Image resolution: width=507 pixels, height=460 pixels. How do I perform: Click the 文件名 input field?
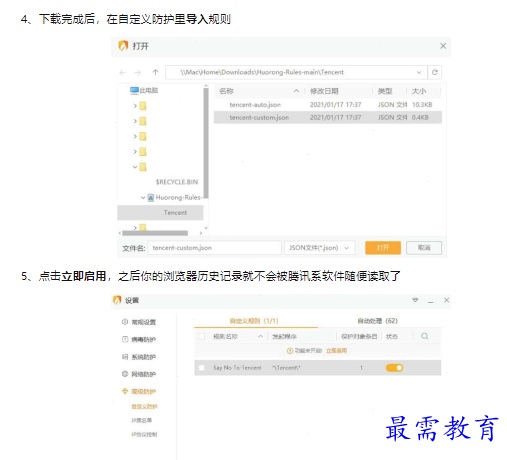pyautogui.click(x=215, y=248)
